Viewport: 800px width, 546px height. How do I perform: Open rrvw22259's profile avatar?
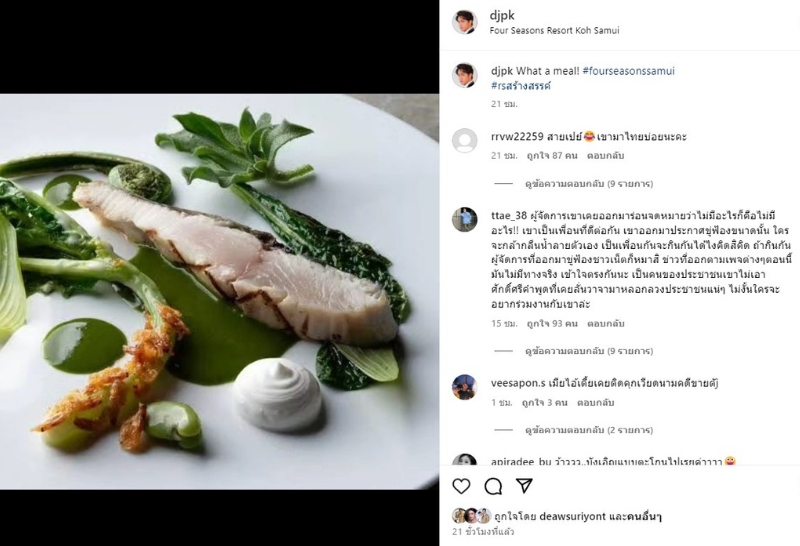(464, 140)
